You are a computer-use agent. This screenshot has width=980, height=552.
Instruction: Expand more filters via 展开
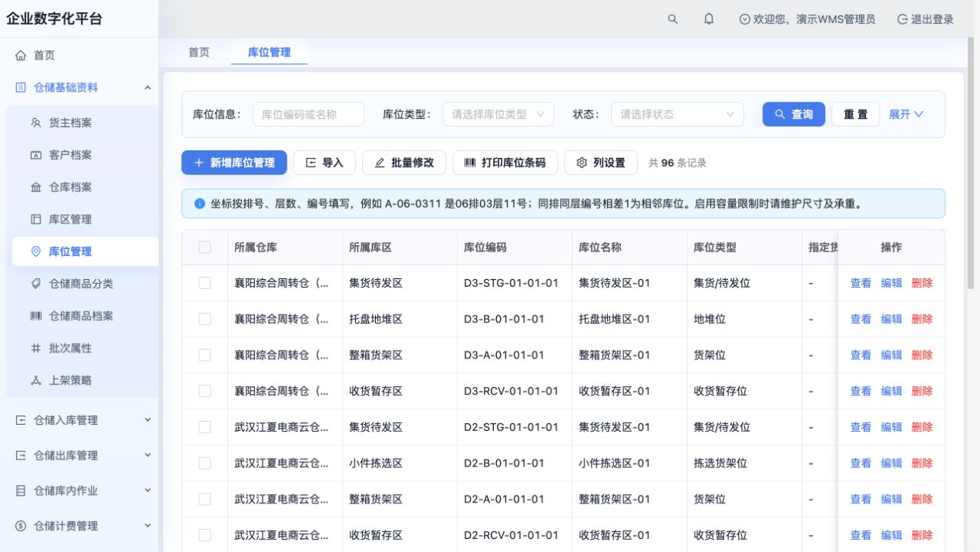click(x=906, y=114)
